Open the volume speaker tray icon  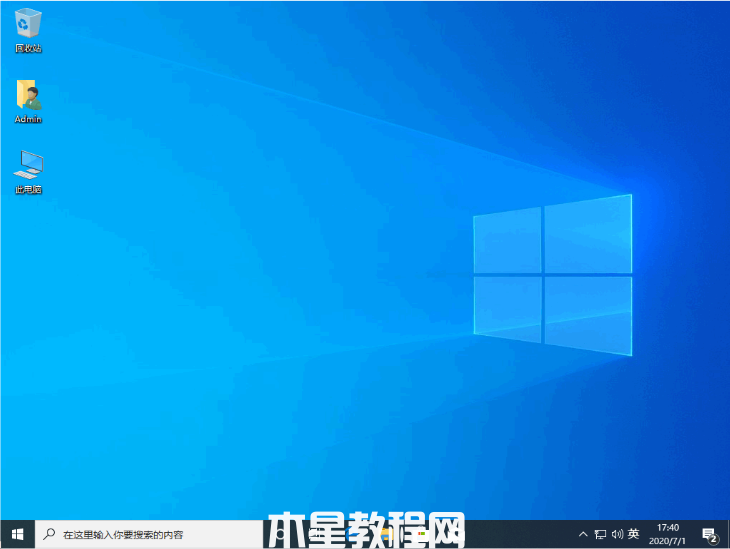coord(617,534)
